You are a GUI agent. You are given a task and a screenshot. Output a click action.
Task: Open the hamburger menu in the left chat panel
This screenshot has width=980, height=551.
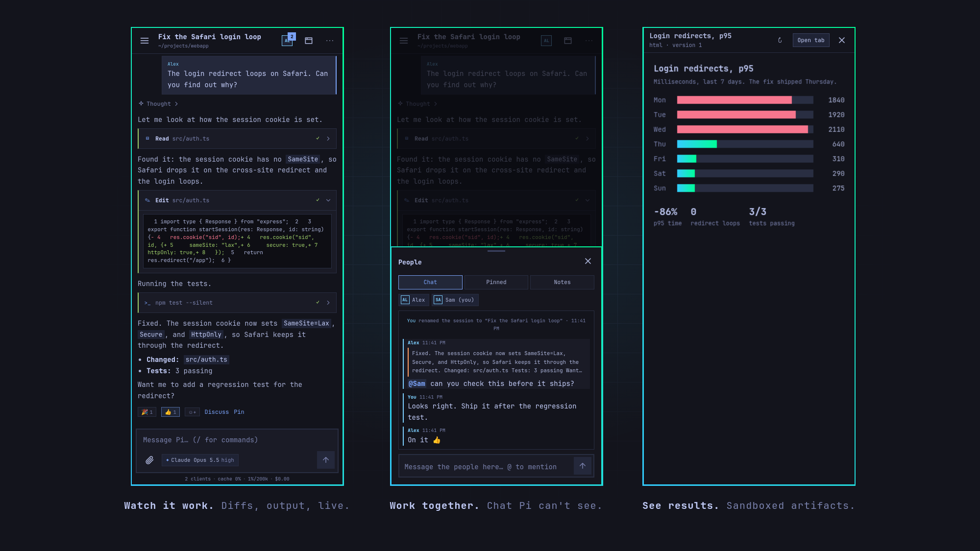[145, 41]
